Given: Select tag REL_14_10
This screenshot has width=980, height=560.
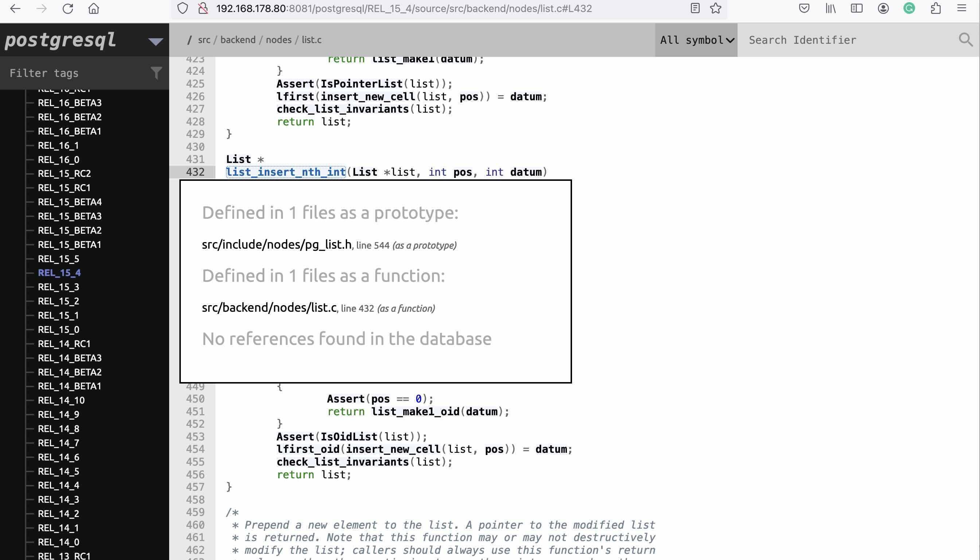Looking at the screenshot, I should point(61,400).
